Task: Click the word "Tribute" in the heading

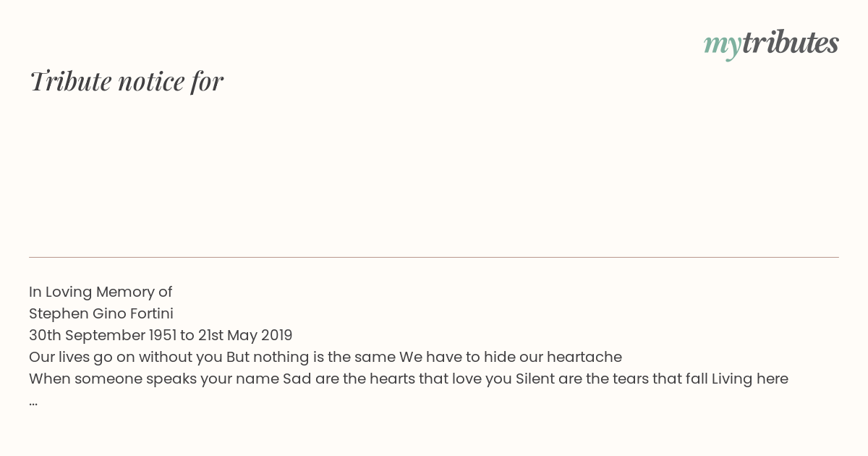Action: click(70, 81)
